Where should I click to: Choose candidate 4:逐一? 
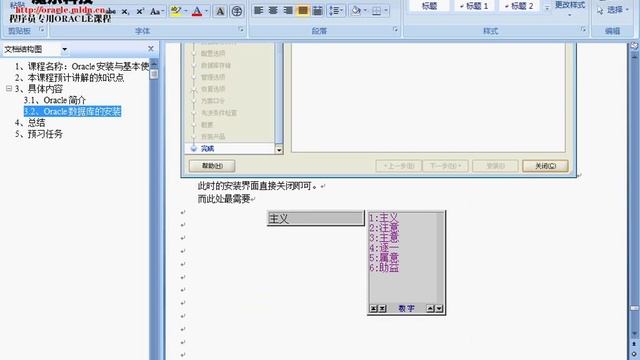pyautogui.click(x=384, y=248)
